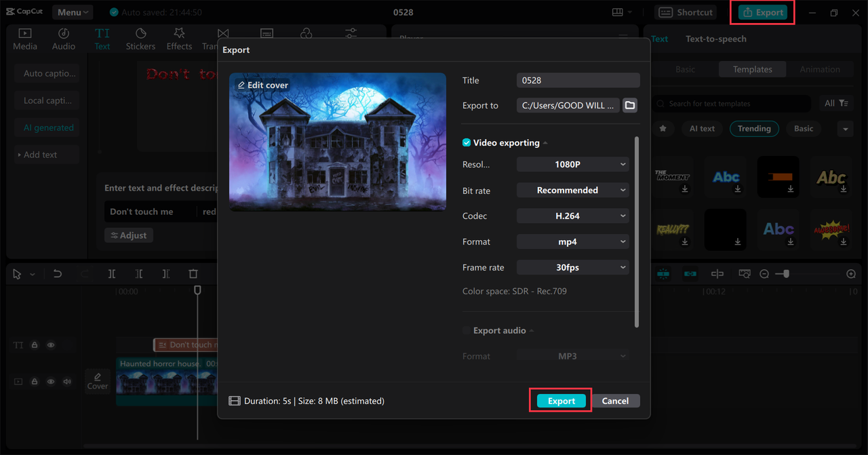Open pointer tool options chevron
This screenshot has height=455, width=868.
coord(33,275)
